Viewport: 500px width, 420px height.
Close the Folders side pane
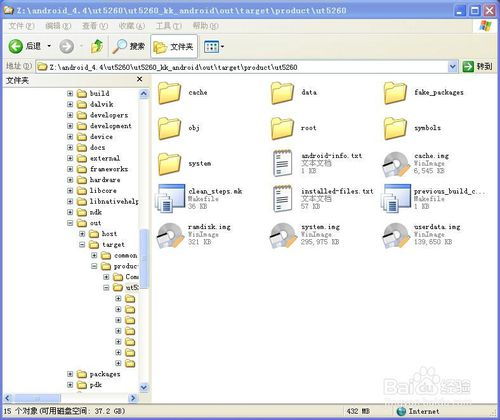point(140,79)
